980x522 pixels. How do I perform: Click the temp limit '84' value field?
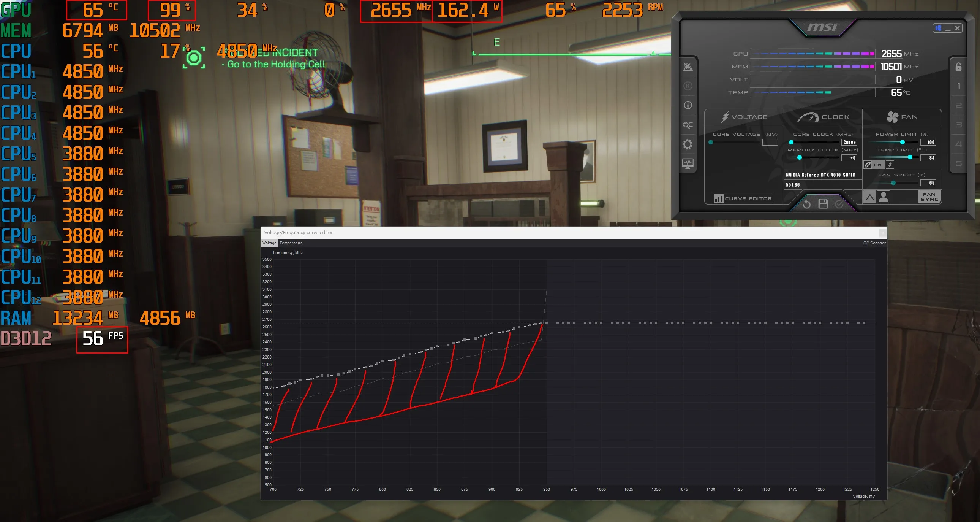928,158
